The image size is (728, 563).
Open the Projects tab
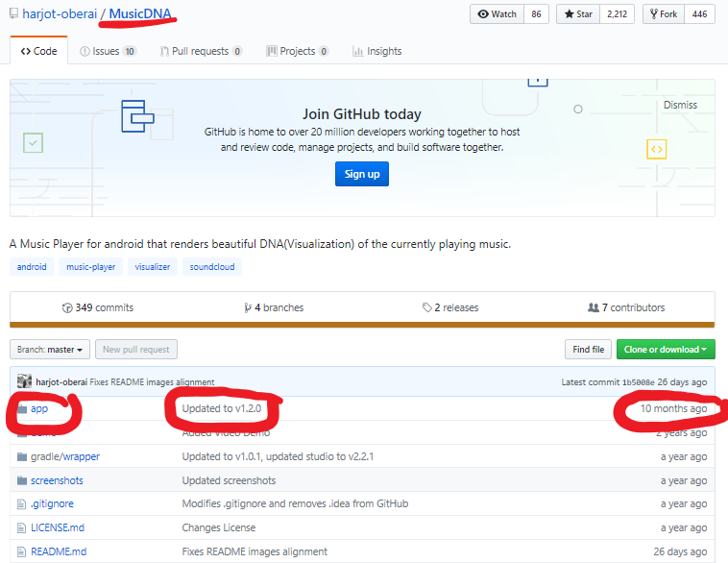pos(297,51)
